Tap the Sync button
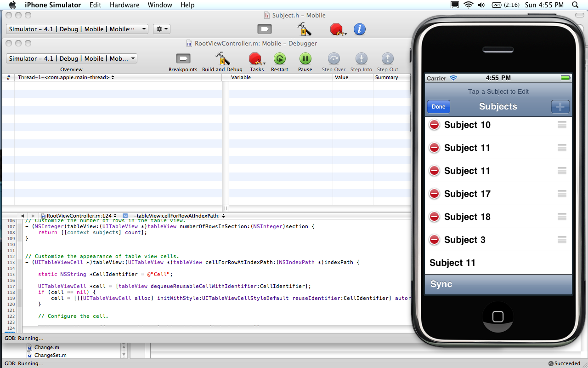Image resolution: width=588 pixels, height=368 pixels. coord(441,284)
